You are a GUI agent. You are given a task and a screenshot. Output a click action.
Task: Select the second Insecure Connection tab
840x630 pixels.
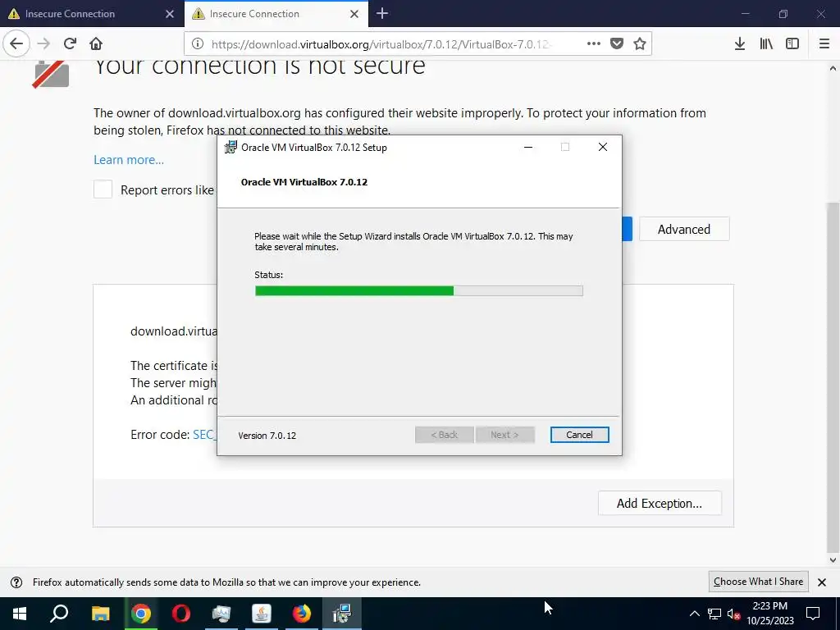click(276, 14)
